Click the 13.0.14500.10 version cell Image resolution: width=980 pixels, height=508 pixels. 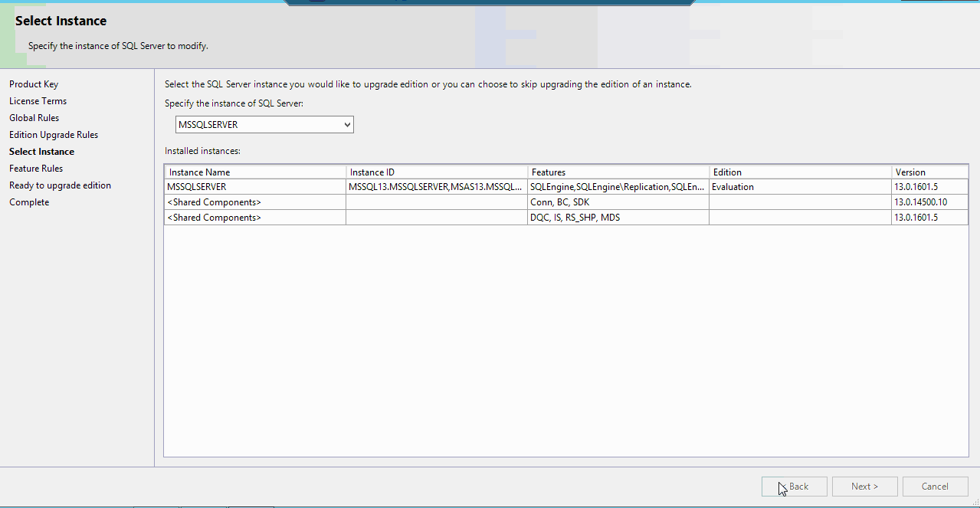(930, 202)
